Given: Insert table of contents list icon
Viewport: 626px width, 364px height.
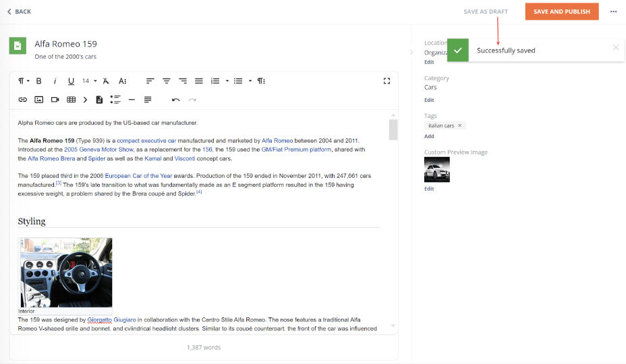Looking at the screenshot, I should coord(115,100).
